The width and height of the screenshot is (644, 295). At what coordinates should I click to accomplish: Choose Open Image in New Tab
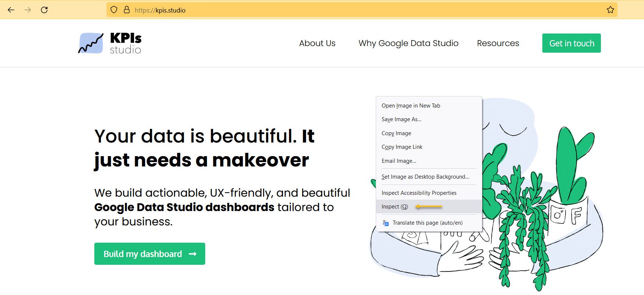[429, 106]
